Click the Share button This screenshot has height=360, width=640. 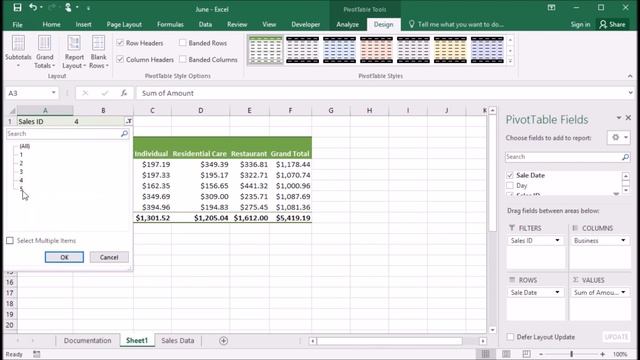point(612,24)
